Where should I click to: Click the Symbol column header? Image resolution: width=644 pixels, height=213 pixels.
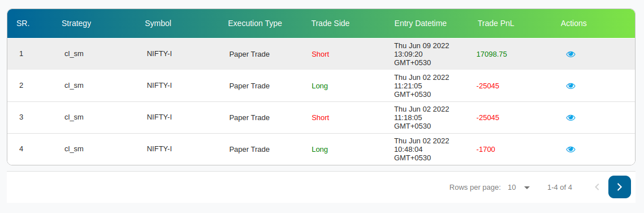[x=158, y=23]
